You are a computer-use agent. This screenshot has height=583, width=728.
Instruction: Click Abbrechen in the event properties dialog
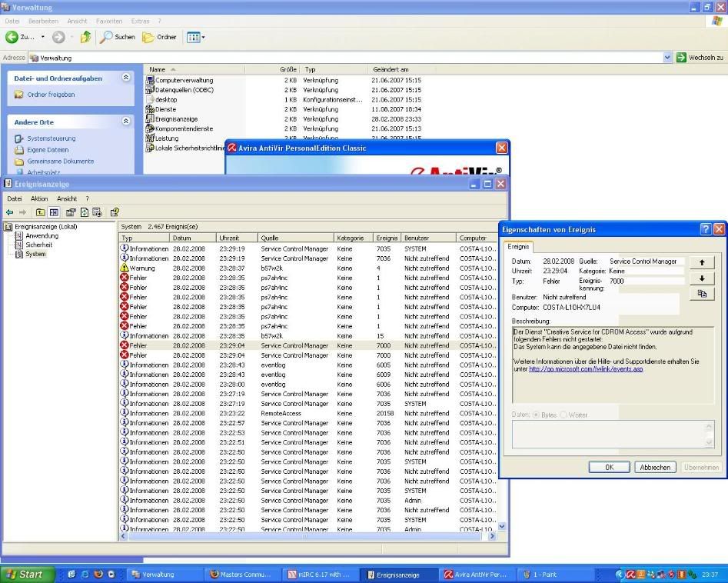655,467
